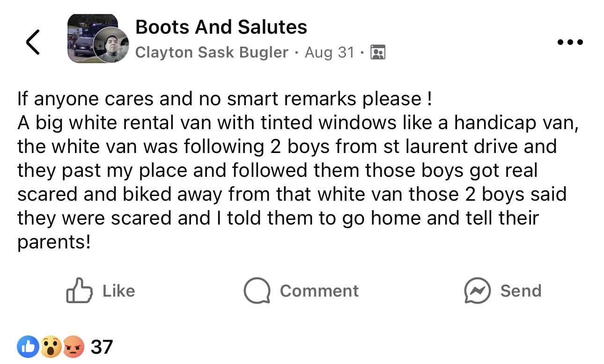Click the Aug 31 post timestamp
The width and height of the screenshot is (604, 364).
329,52
